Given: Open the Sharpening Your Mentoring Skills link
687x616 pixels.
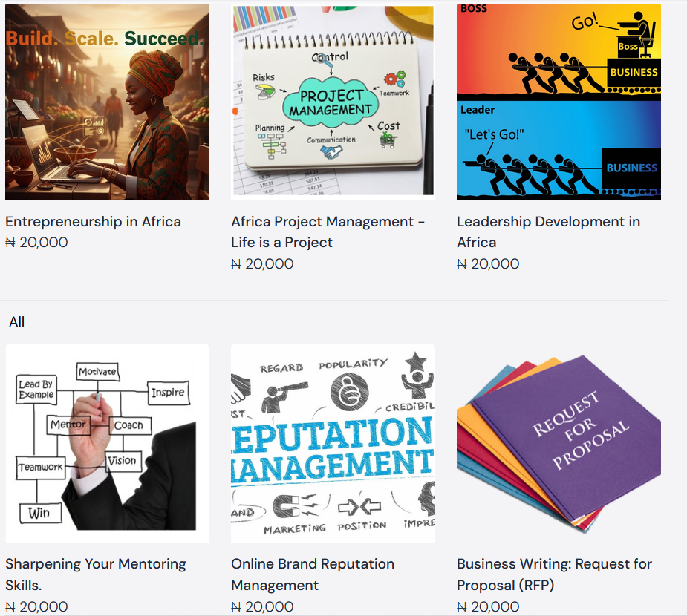Looking at the screenshot, I should [96, 574].
